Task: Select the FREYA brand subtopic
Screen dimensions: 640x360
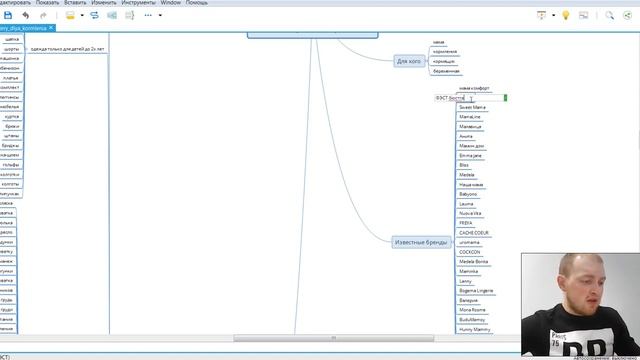Action: (x=466, y=223)
